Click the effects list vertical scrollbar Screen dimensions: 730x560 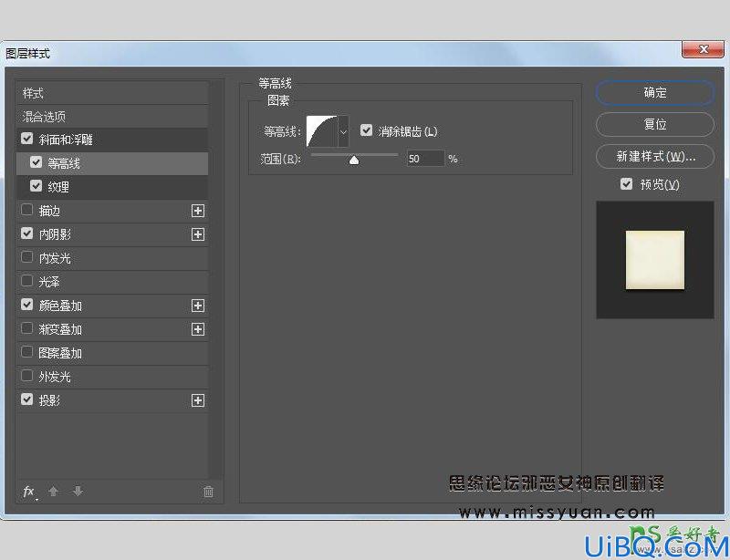tap(215, 279)
